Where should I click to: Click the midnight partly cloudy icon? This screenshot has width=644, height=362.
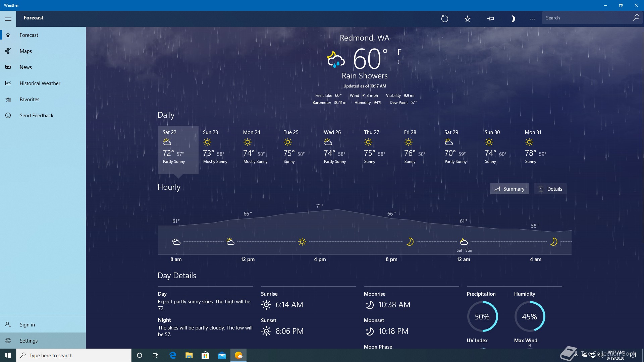[x=464, y=242]
